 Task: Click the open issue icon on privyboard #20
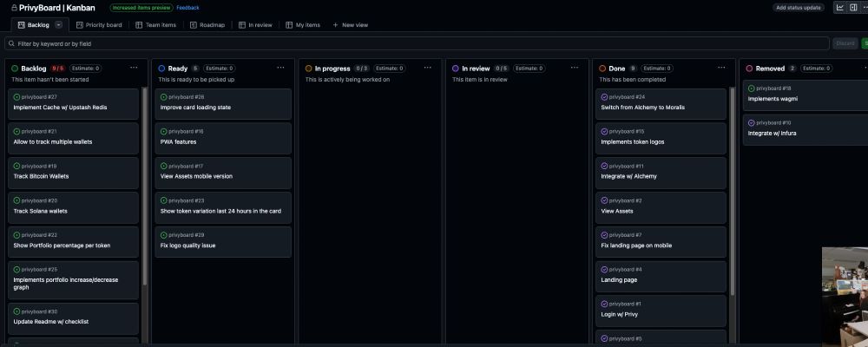point(16,200)
